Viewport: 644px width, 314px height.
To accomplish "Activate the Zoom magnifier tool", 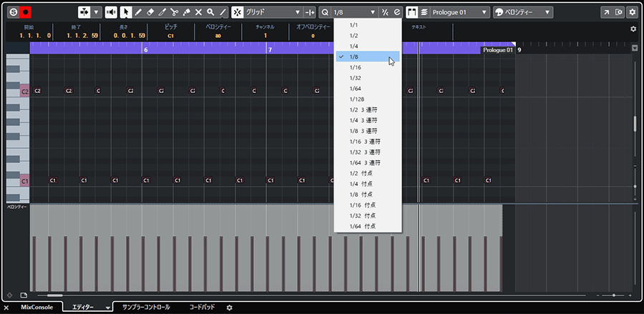I will (x=210, y=12).
